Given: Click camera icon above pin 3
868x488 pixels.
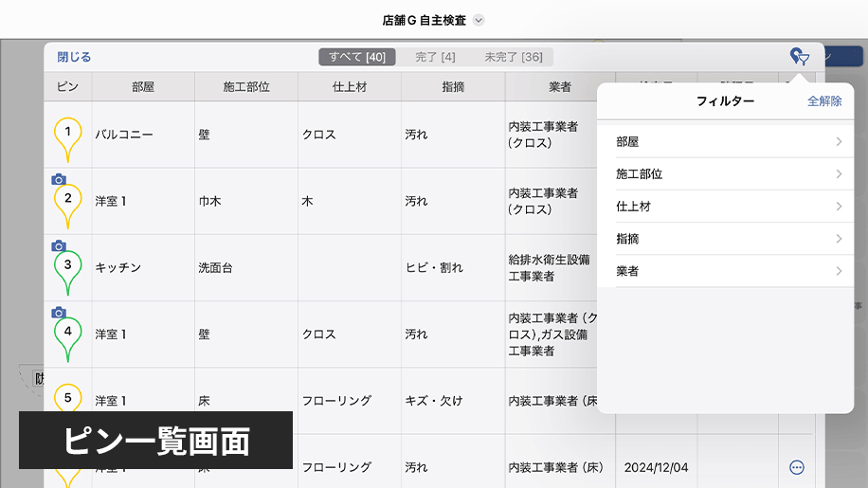Looking at the screenshot, I should tap(59, 245).
